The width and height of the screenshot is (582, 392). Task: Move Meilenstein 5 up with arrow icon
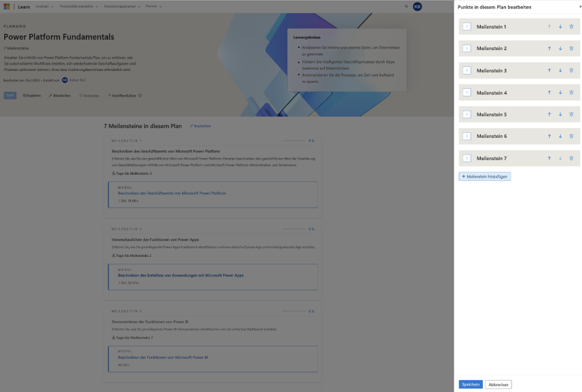click(x=549, y=115)
